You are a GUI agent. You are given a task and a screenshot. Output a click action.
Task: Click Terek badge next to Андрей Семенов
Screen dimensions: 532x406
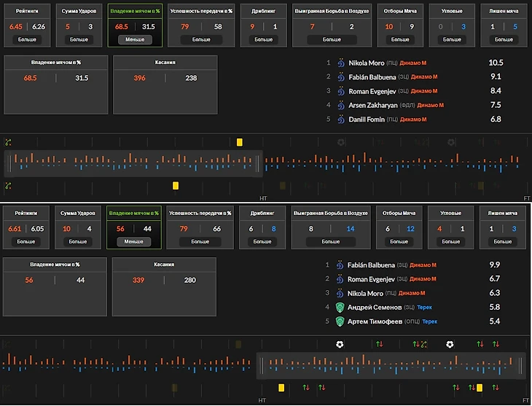[x=340, y=308]
